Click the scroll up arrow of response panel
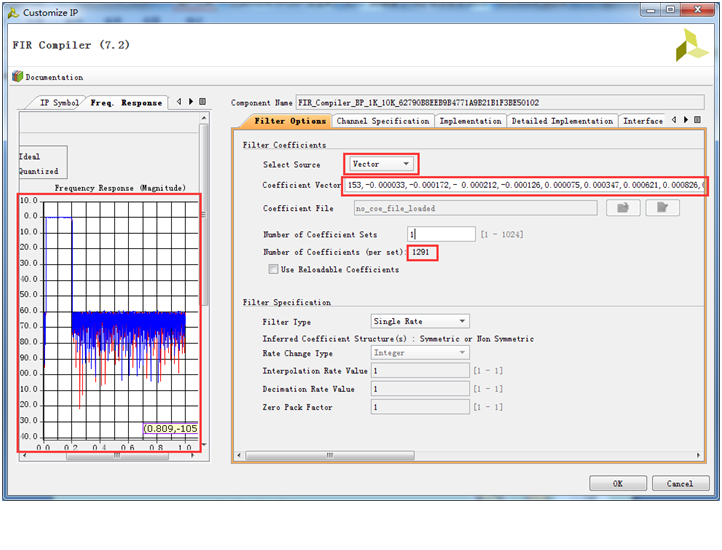 tap(204, 118)
